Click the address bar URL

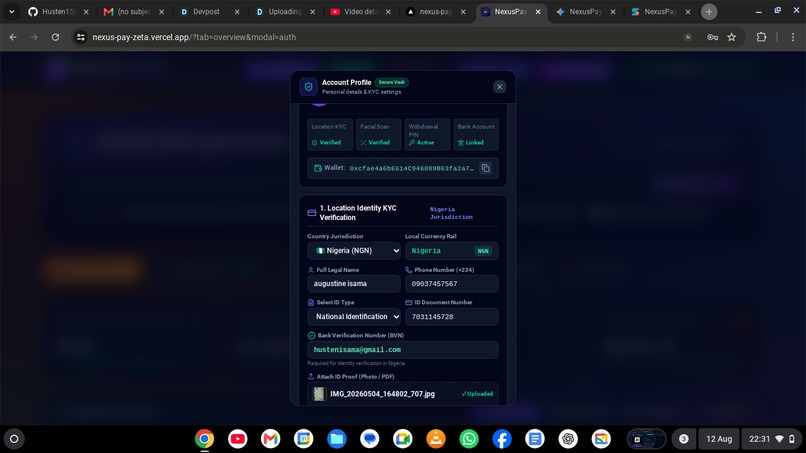click(x=194, y=37)
